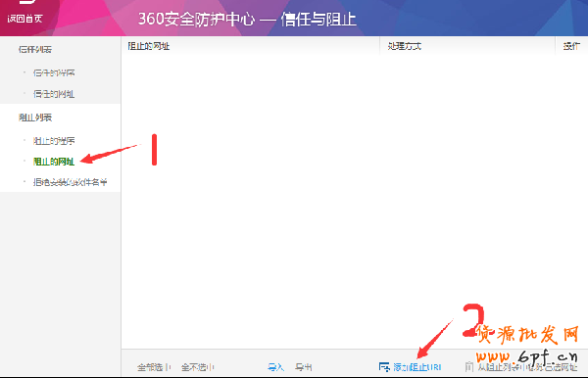Click the 信任列表 section header
Image resolution: width=588 pixels, height=378 pixels.
click(x=35, y=49)
